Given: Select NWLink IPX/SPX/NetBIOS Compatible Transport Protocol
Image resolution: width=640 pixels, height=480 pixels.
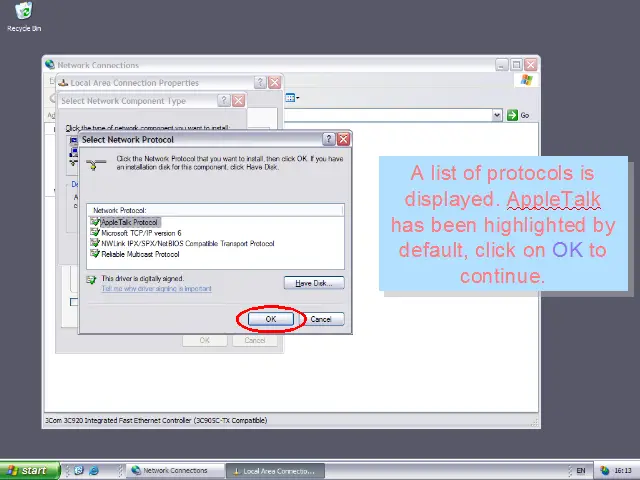Looking at the screenshot, I should point(188,244).
